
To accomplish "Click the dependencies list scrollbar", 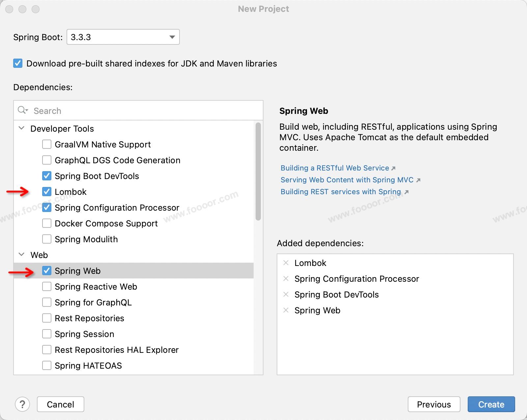I will (x=258, y=171).
